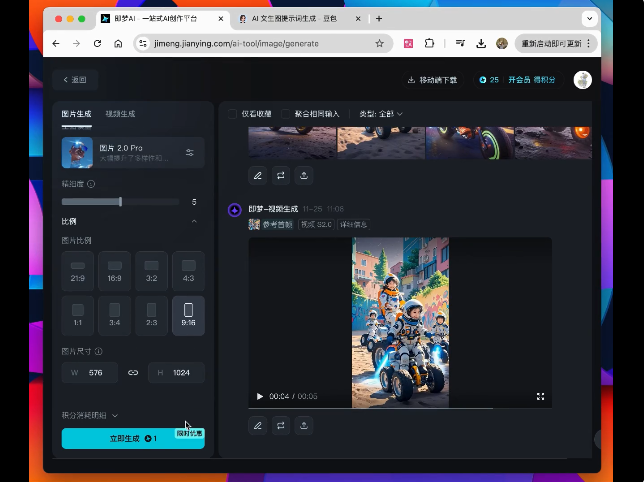
Task: Check the 聚合相同输入 checkbox
Action: pos(285,114)
